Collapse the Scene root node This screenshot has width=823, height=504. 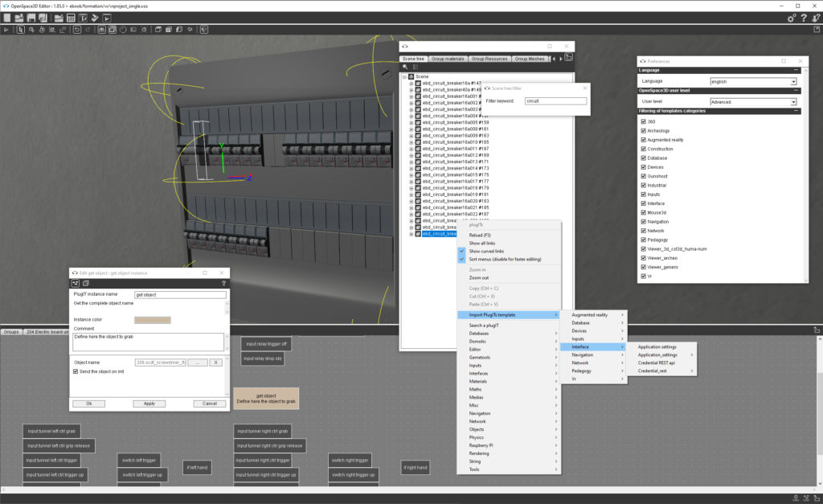(x=405, y=76)
